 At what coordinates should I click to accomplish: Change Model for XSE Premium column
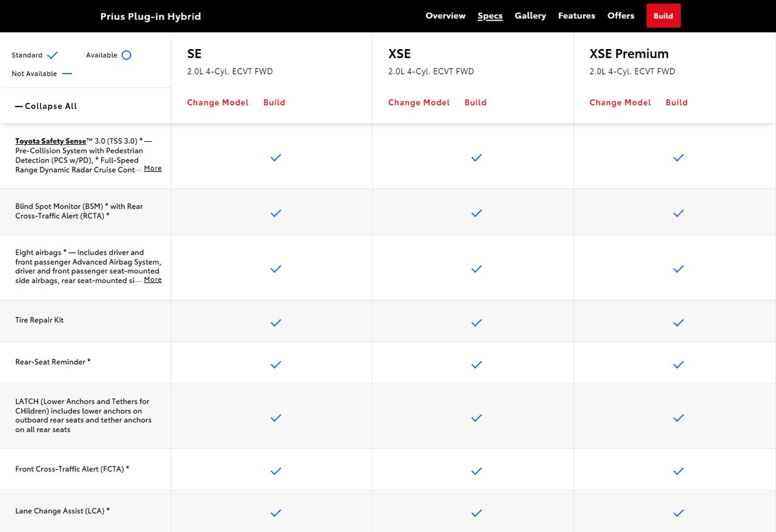[x=620, y=102]
